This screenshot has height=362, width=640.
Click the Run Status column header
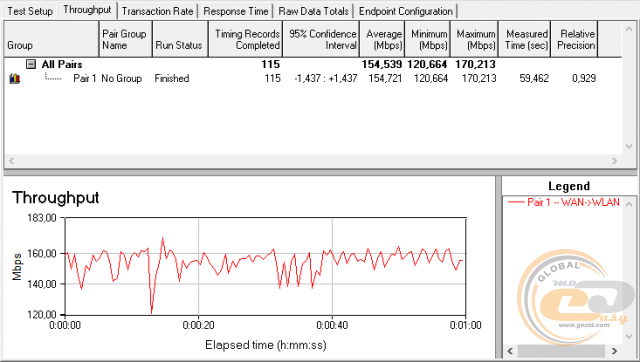point(180,39)
